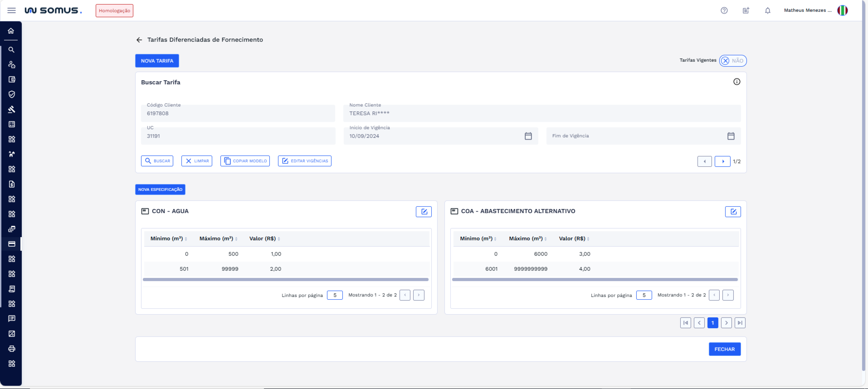Open the Fim de Vigência calendar picker
The height and width of the screenshot is (389, 868).
click(x=731, y=136)
